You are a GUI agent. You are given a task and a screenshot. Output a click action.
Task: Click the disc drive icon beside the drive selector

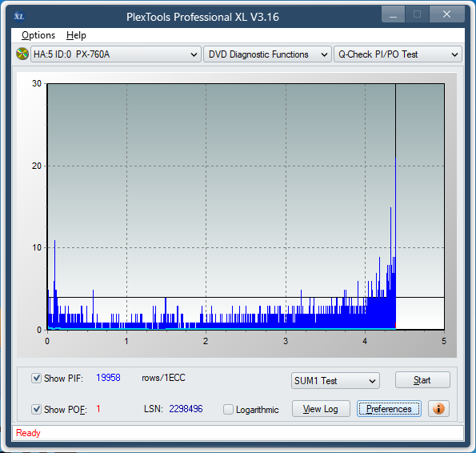tap(22, 54)
